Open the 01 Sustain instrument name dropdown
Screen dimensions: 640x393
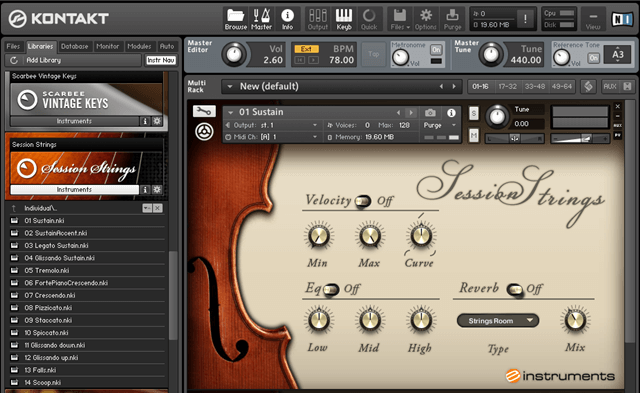click(231, 112)
